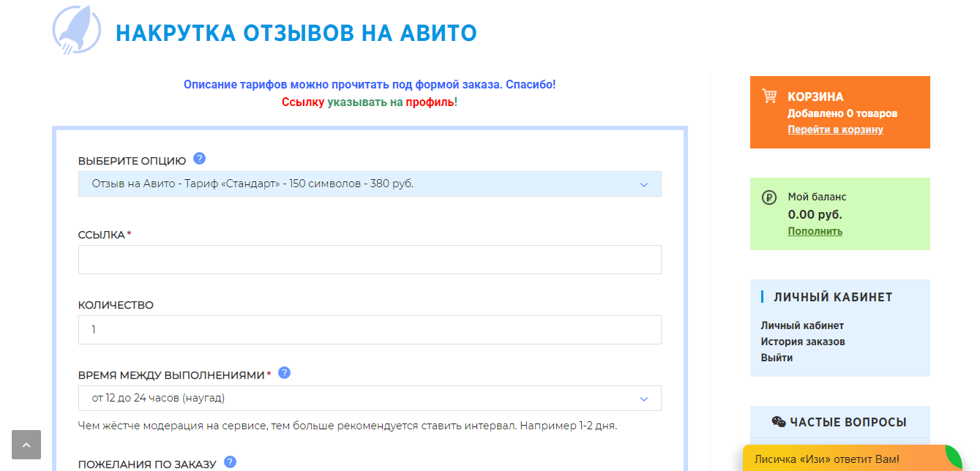Click the Чем жёстче модерация hint text

click(x=348, y=425)
